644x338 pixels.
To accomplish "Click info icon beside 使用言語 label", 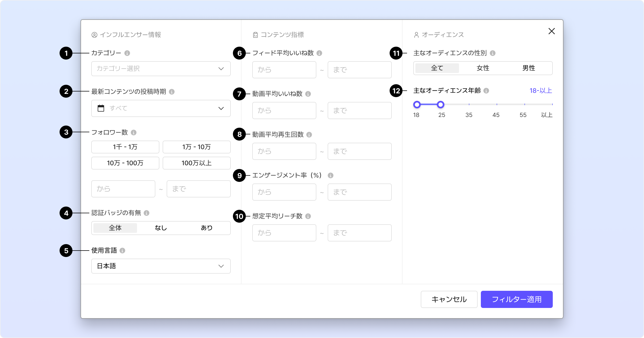I will 122,251.
